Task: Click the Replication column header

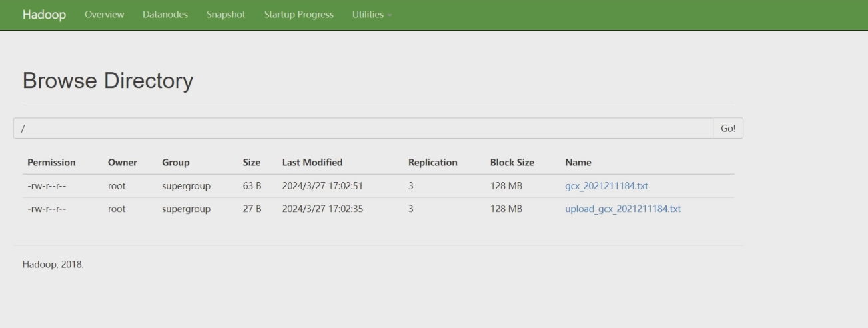Action: tap(433, 163)
